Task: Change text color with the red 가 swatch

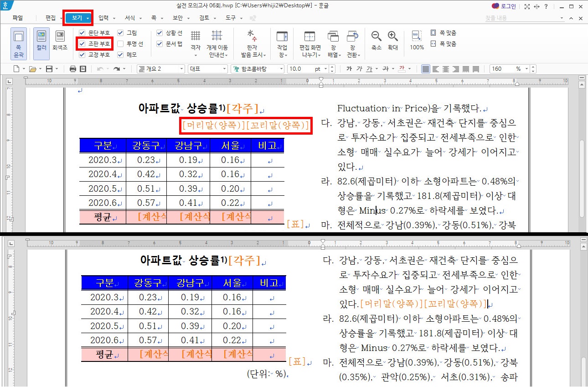Action: click(402, 69)
